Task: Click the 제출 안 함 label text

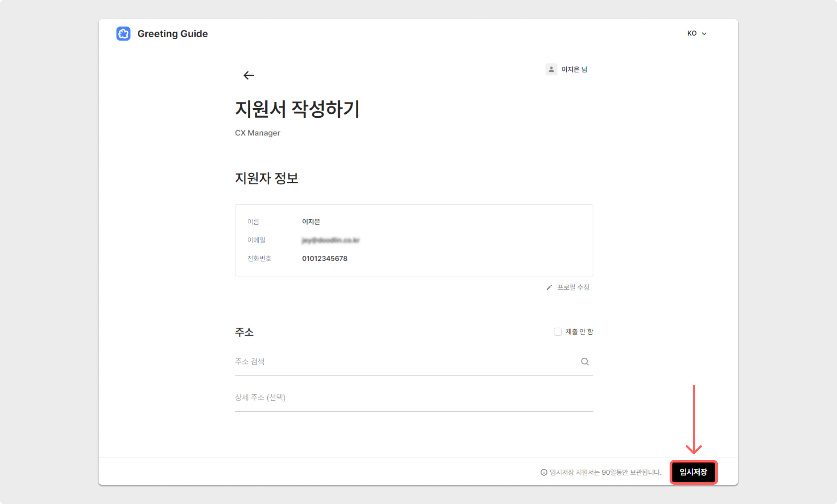Action: click(579, 332)
